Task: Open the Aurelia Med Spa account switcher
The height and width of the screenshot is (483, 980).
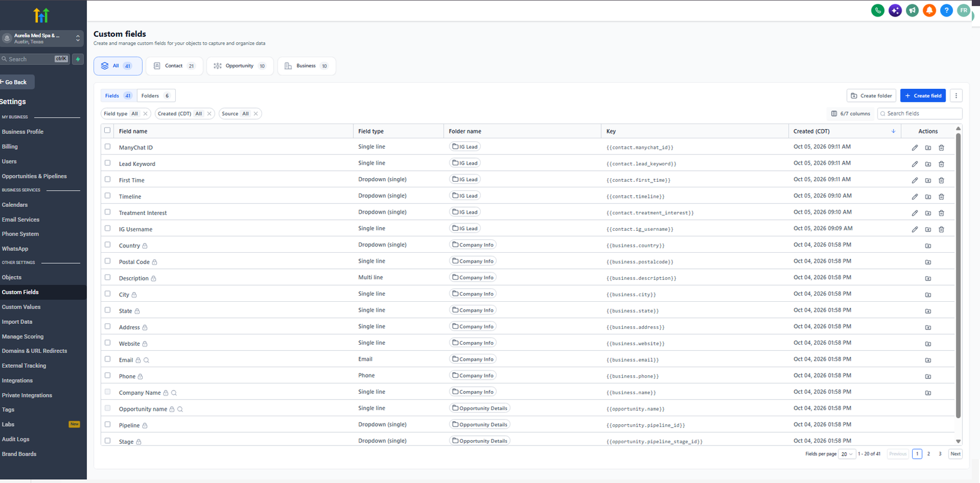Action: (x=42, y=39)
